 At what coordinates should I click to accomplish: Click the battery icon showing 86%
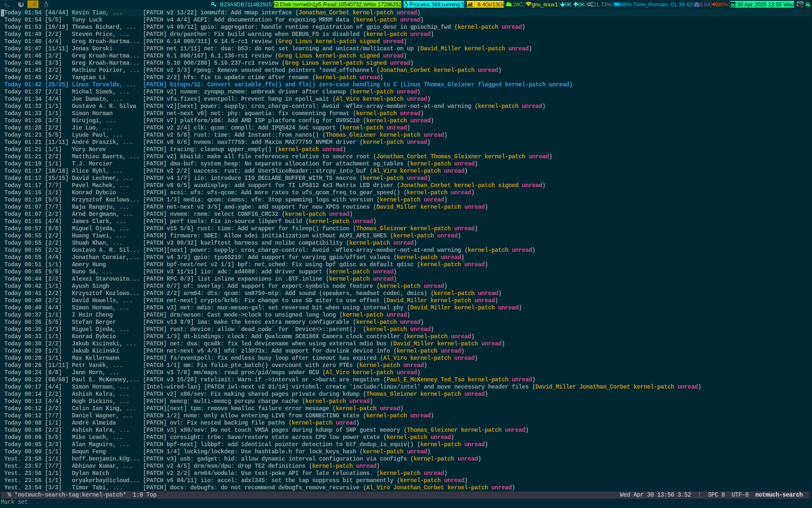(617, 4)
